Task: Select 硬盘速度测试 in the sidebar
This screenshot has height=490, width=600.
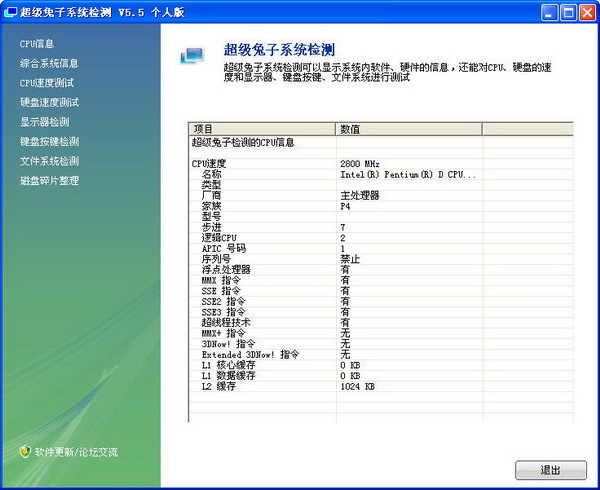Action: tap(49, 103)
